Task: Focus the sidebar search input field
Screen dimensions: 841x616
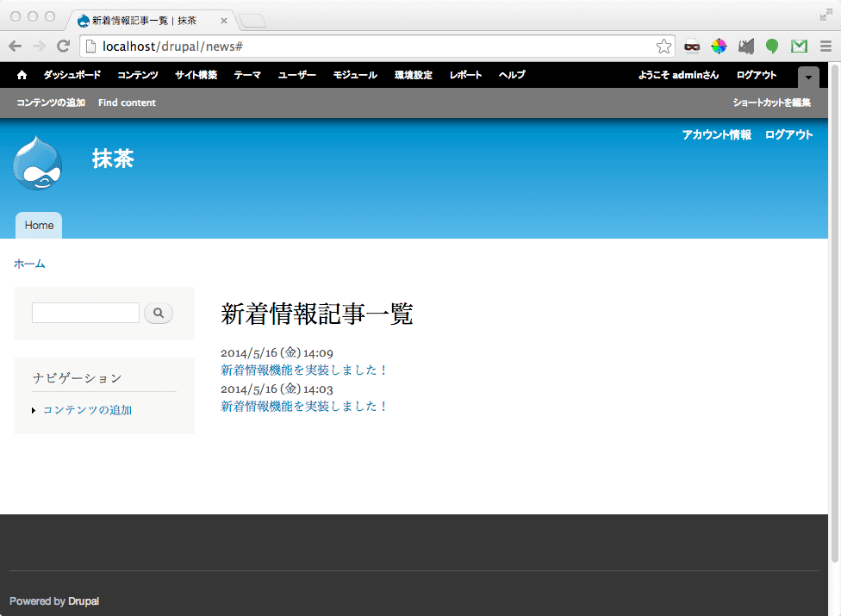Action: tap(86, 313)
